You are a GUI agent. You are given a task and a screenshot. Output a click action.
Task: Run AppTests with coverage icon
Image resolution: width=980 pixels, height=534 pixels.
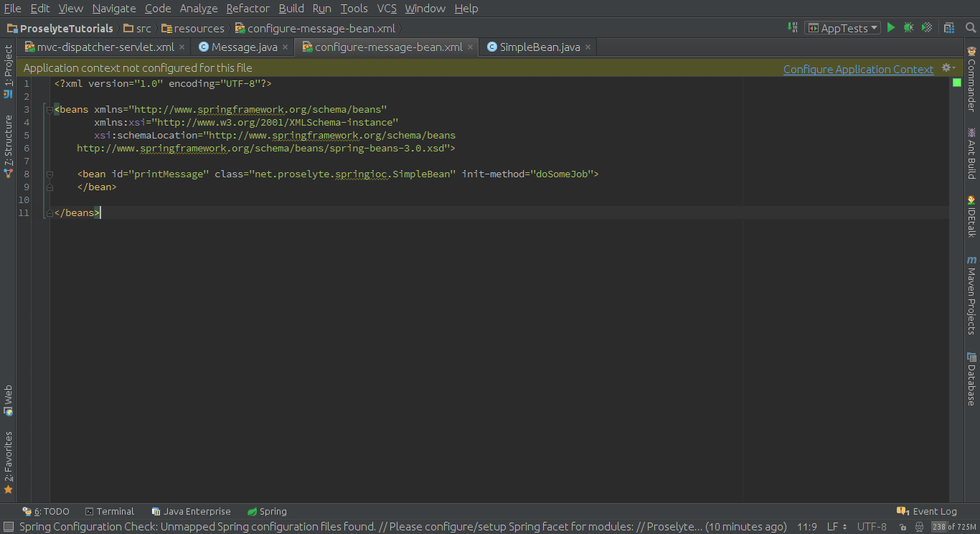[927, 28]
